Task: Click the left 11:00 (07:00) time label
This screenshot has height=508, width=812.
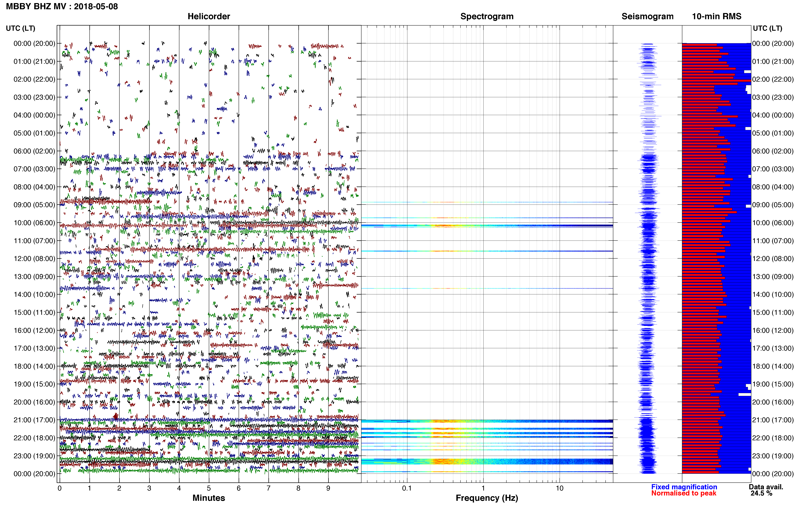Action: coord(34,241)
